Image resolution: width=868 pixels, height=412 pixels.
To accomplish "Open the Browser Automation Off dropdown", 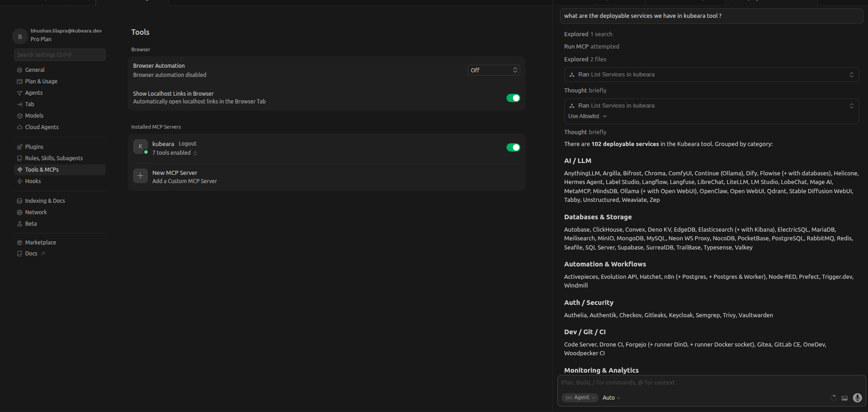I will tap(494, 70).
